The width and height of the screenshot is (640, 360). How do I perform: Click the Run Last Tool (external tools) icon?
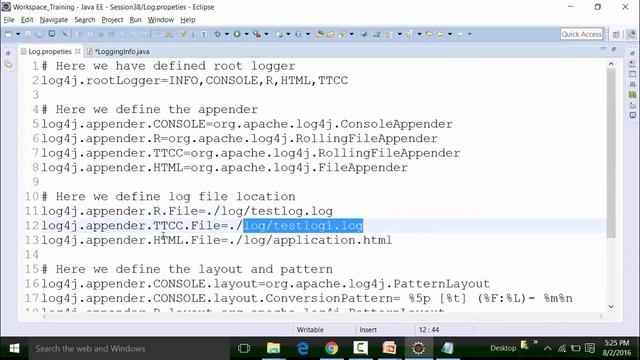click(x=257, y=34)
